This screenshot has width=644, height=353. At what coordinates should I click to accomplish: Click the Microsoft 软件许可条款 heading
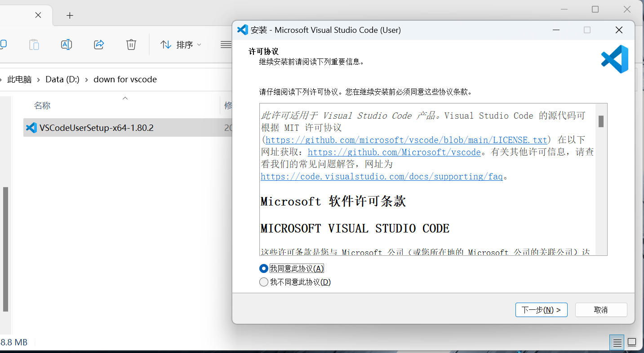coord(333,201)
